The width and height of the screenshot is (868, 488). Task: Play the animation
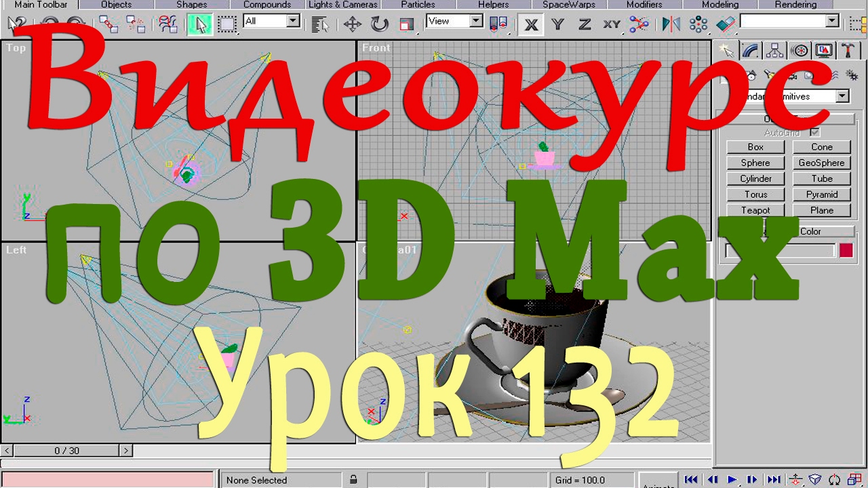pos(732,480)
